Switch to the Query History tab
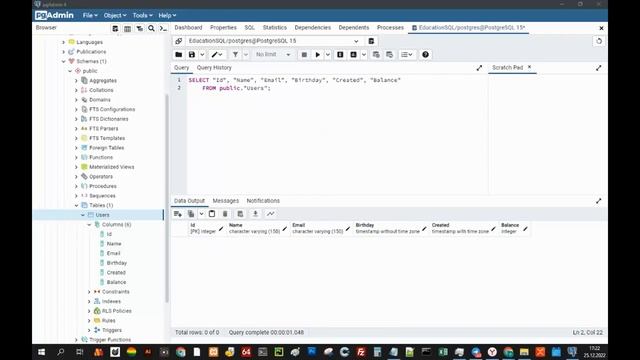Viewport: 640px width, 360px height. tap(214, 68)
